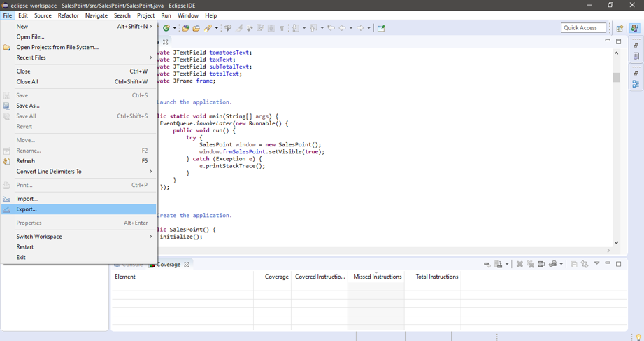The image size is (644, 341).
Task: Minimize the editor area
Action: click(x=608, y=41)
